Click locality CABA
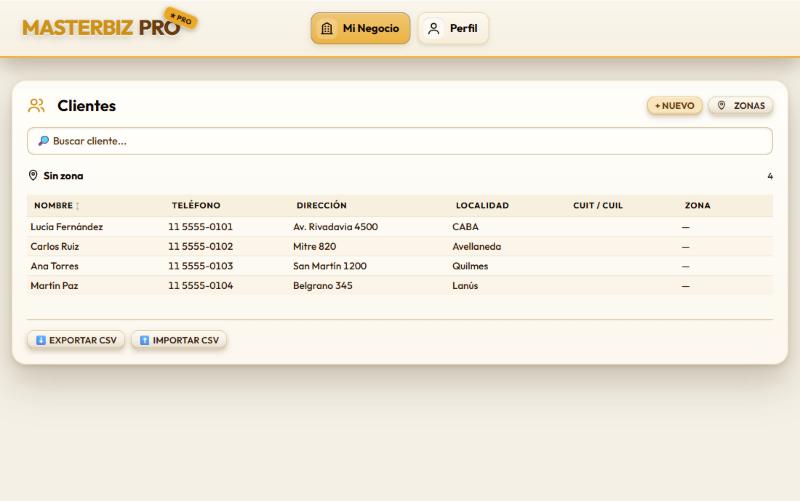Viewport: 800px width, 501px height. [465, 227]
